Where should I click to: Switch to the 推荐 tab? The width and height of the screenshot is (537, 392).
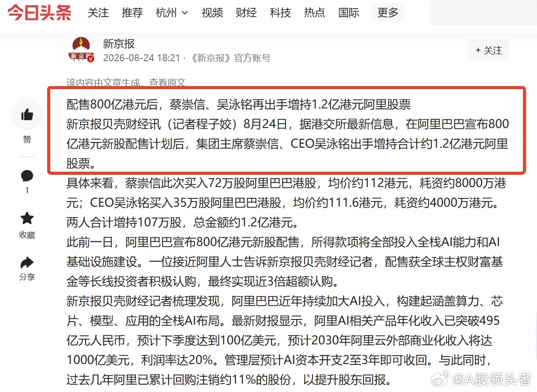point(132,13)
